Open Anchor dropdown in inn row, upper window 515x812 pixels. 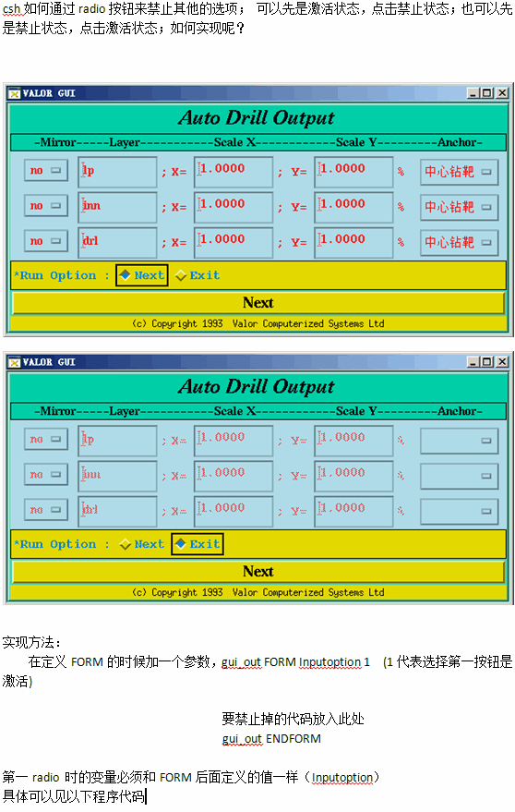(459, 207)
